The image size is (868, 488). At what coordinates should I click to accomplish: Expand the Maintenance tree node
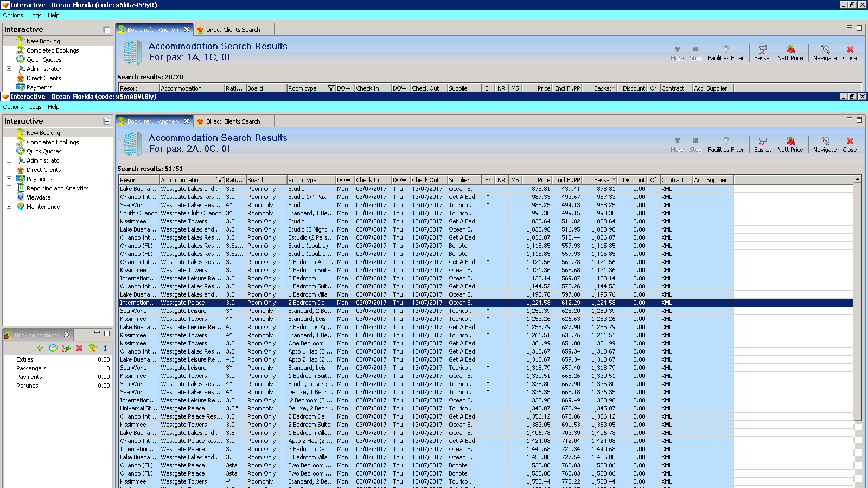pyautogui.click(x=9, y=207)
